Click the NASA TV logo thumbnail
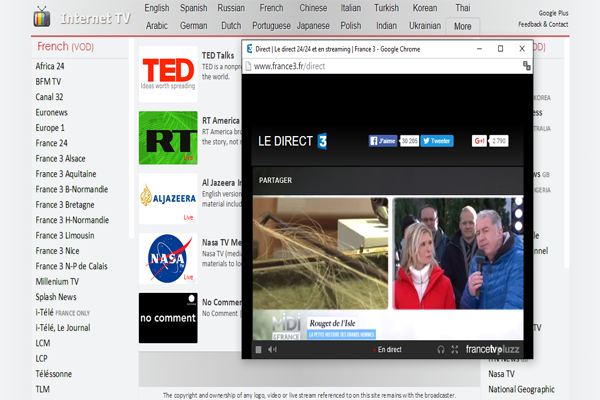The image size is (600, 400). 168,258
